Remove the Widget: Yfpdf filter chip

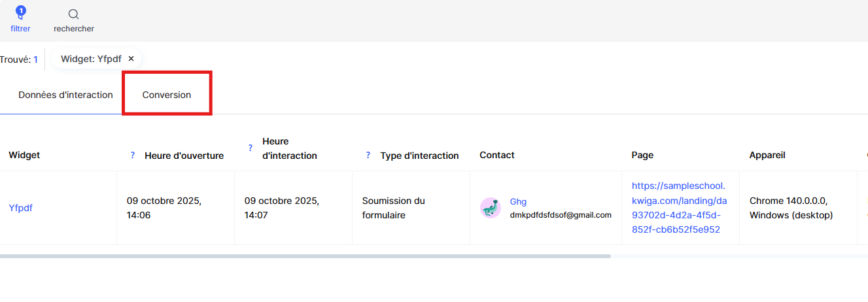[131, 58]
